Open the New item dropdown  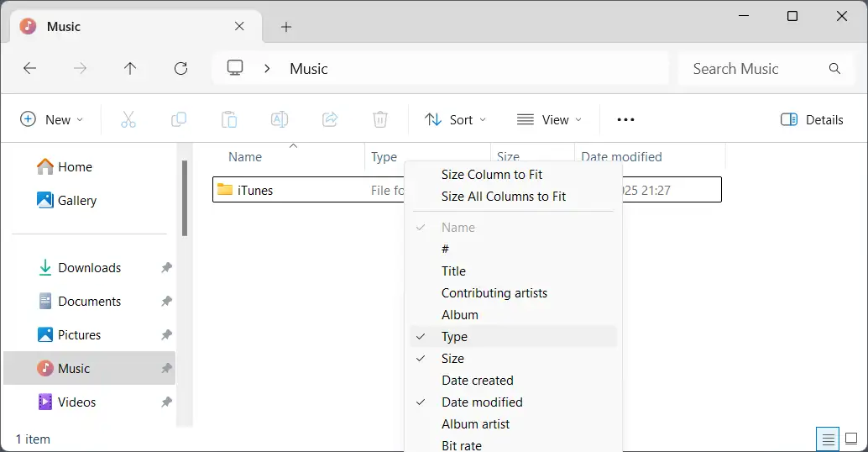click(x=52, y=119)
